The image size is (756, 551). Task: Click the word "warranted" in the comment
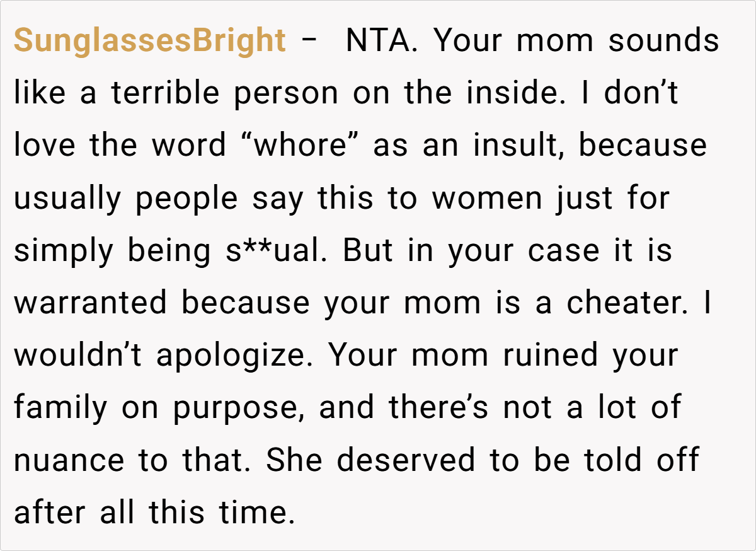tap(90, 303)
